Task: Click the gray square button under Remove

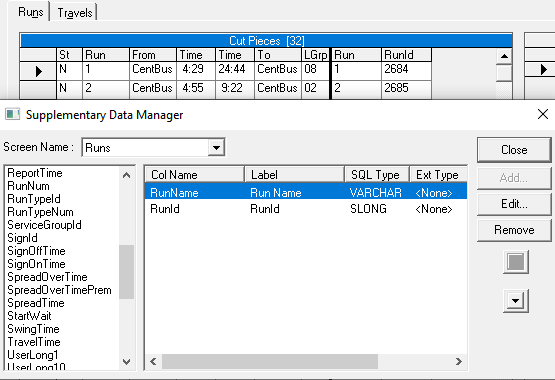Action: [x=516, y=262]
